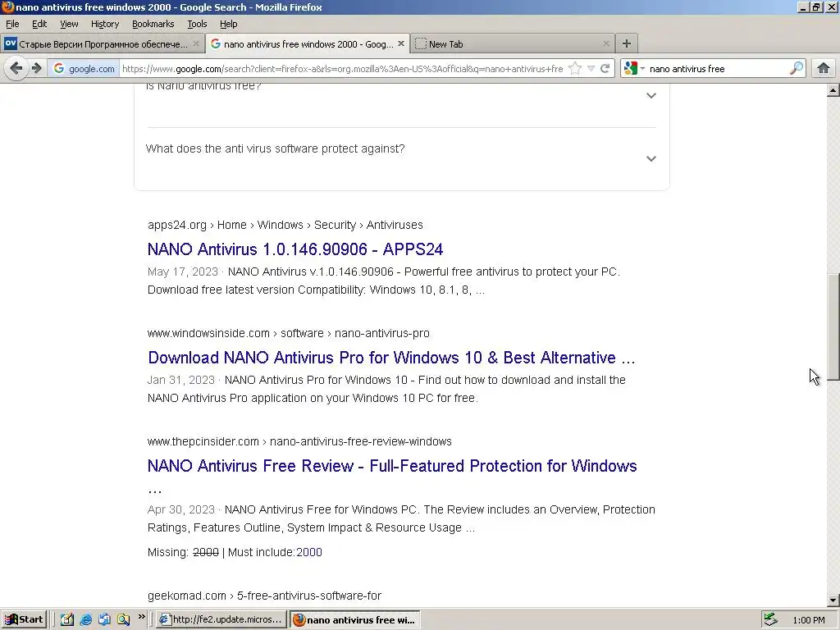Open the Help menu
The height and width of the screenshot is (630, 840).
(x=229, y=24)
